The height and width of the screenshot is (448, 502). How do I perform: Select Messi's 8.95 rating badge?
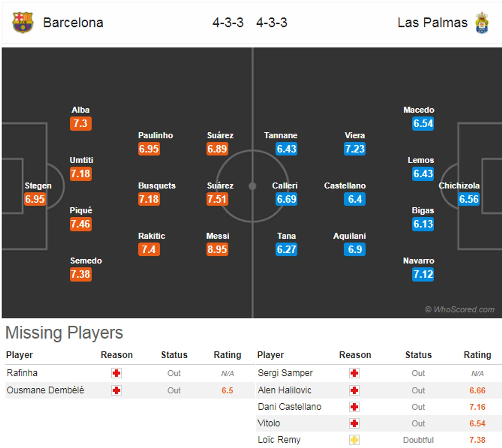[x=217, y=249]
